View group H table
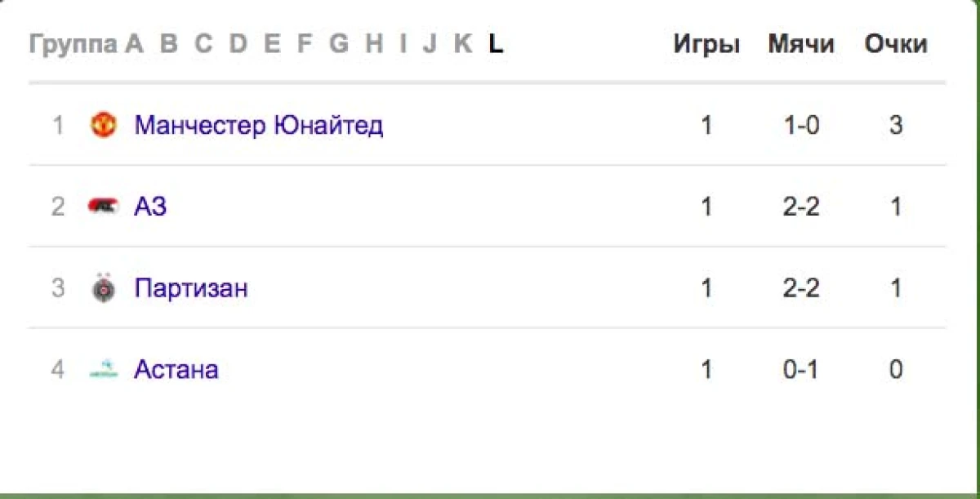Image resolution: width=980 pixels, height=499 pixels. [x=373, y=43]
